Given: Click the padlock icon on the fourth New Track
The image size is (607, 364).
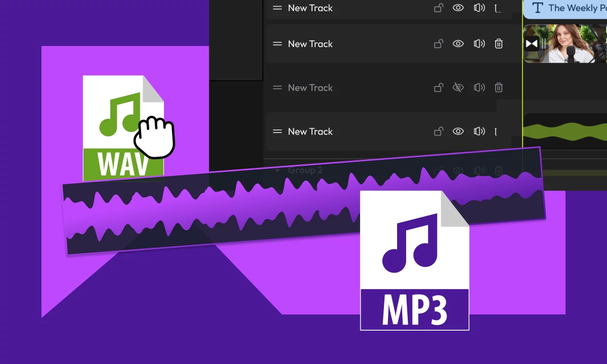Looking at the screenshot, I should pos(439,131).
